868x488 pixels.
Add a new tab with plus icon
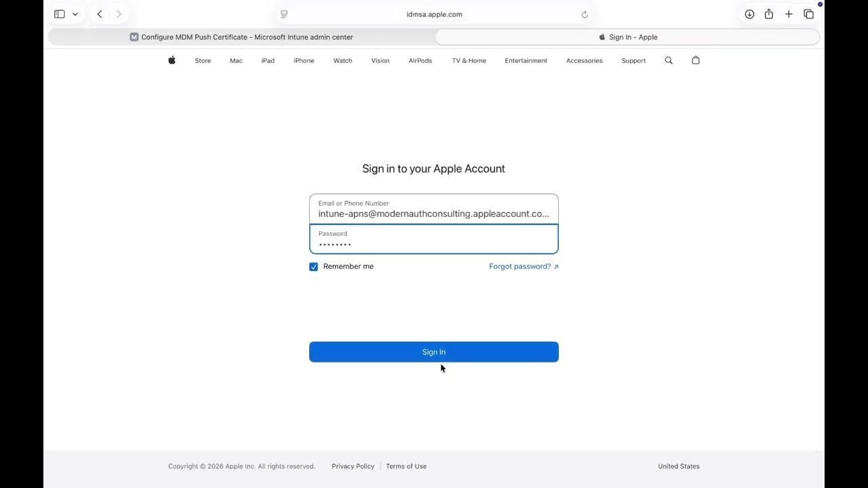pyautogui.click(x=789, y=14)
